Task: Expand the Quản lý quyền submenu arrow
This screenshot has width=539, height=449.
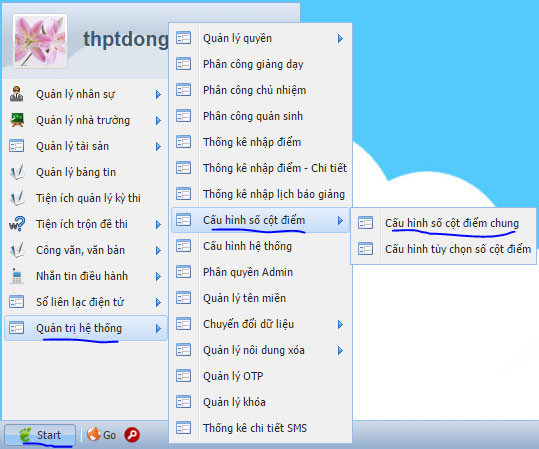Action: pyautogui.click(x=340, y=39)
